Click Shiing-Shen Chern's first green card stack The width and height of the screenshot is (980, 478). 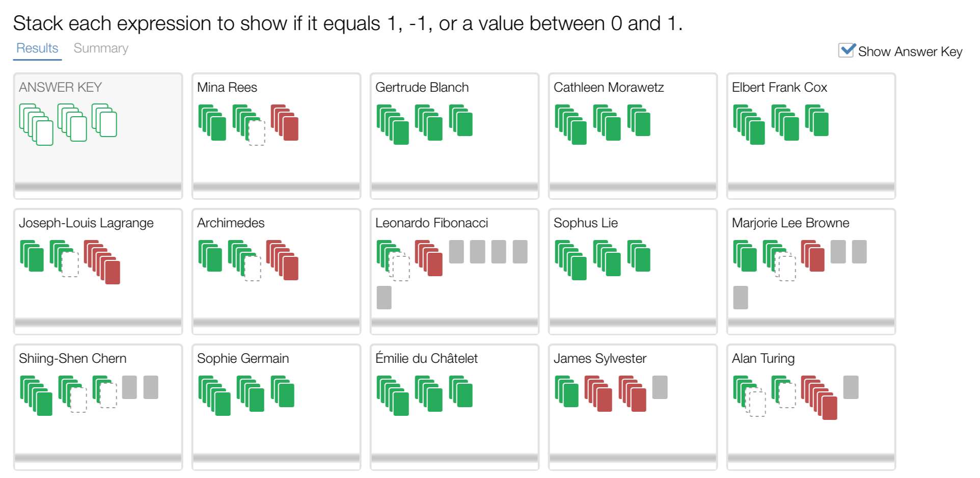36,395
